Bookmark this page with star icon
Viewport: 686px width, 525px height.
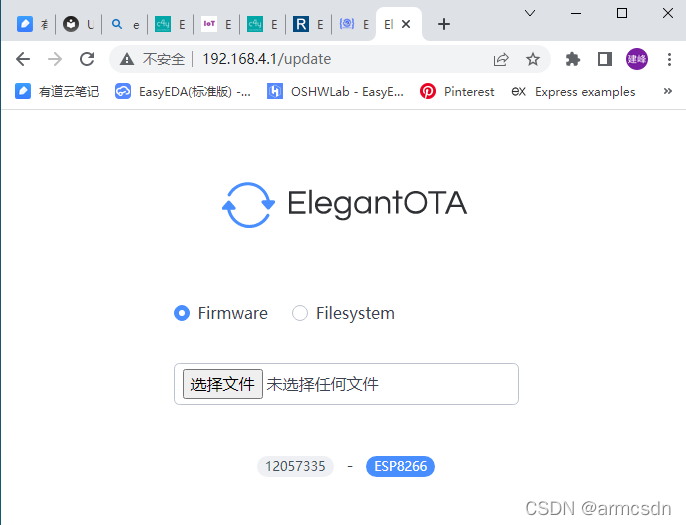(532, 59)
